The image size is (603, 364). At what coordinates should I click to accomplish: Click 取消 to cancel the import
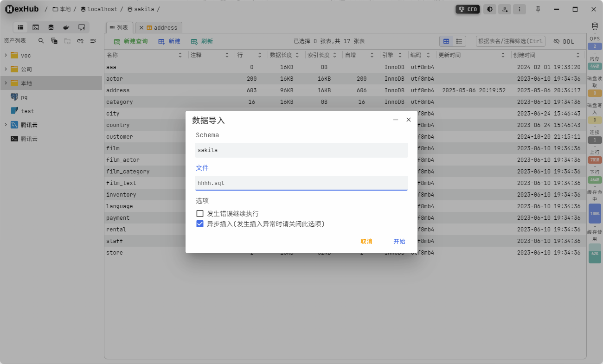coord(366,241)
